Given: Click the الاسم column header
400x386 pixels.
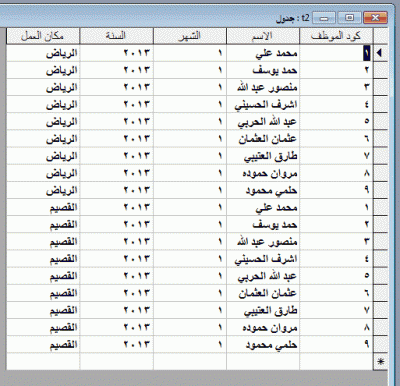Looking at the screenshot, I should click(x=263, y=36).
